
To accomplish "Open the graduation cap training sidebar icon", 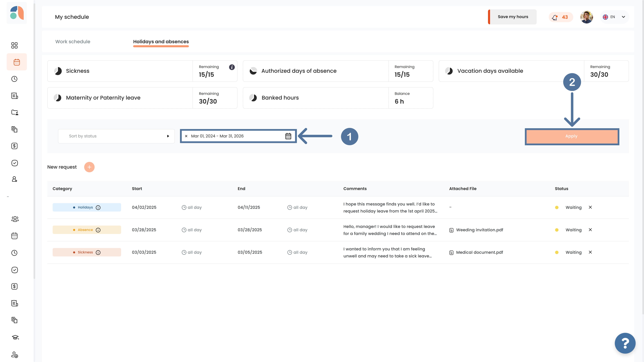I will (15, 337).
